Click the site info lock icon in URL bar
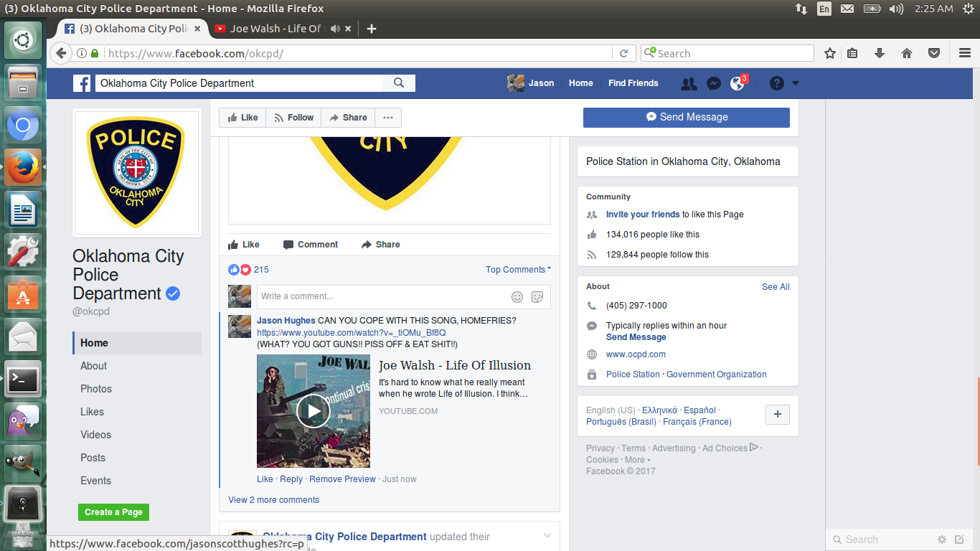This screenshot has height=551, width=980. [x=94, y=53]
